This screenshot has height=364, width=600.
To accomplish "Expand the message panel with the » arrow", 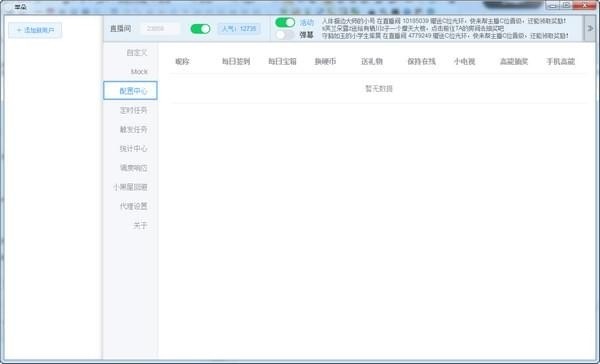I will [x=590, y=28].
